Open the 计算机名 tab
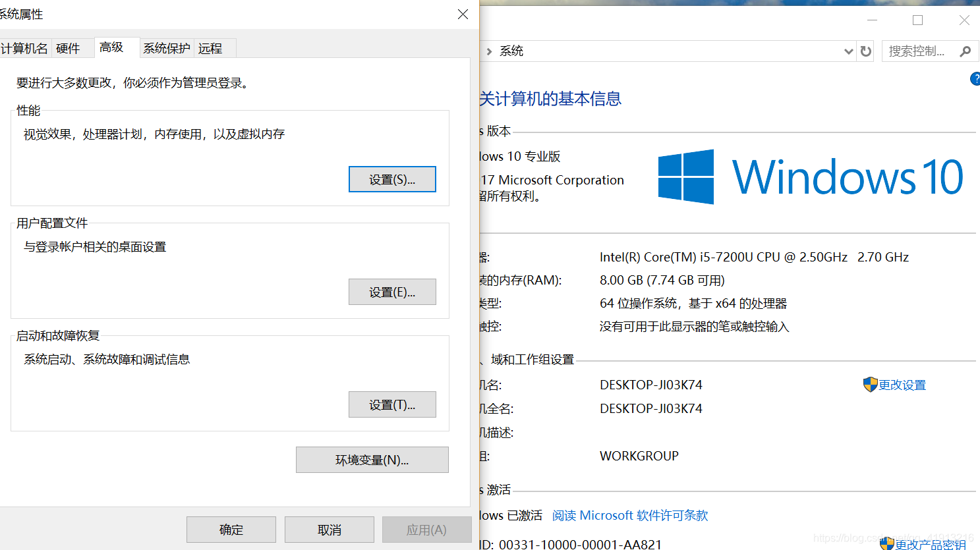Viewport: 980px width, 550px height. tap(24, 48)
